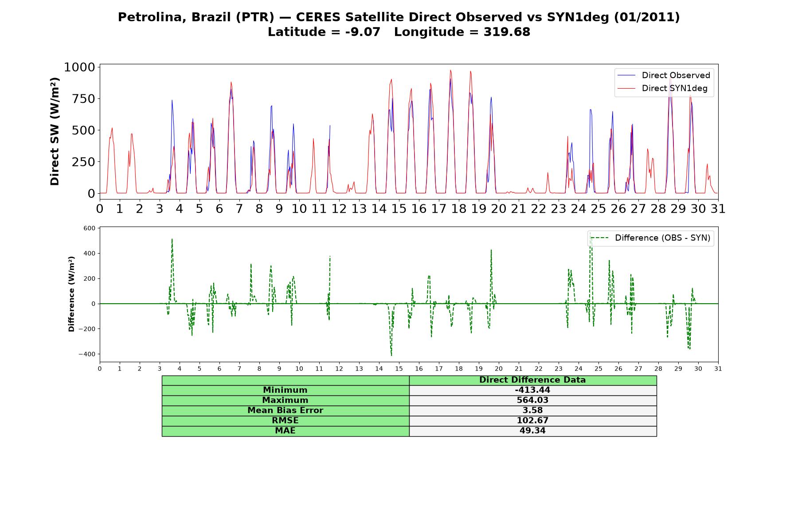
Task: Click the Direct Difference Data header cell
Action: coord(532,380)
